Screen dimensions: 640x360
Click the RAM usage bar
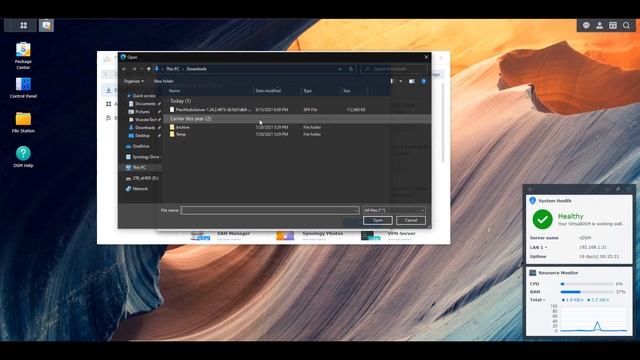pyautogui.click(x=587, y=292)
